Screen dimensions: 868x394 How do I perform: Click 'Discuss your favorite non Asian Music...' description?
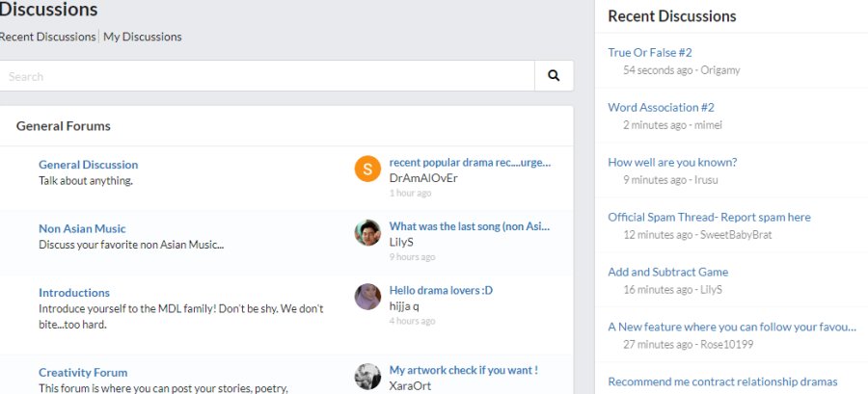pos(131,245)
